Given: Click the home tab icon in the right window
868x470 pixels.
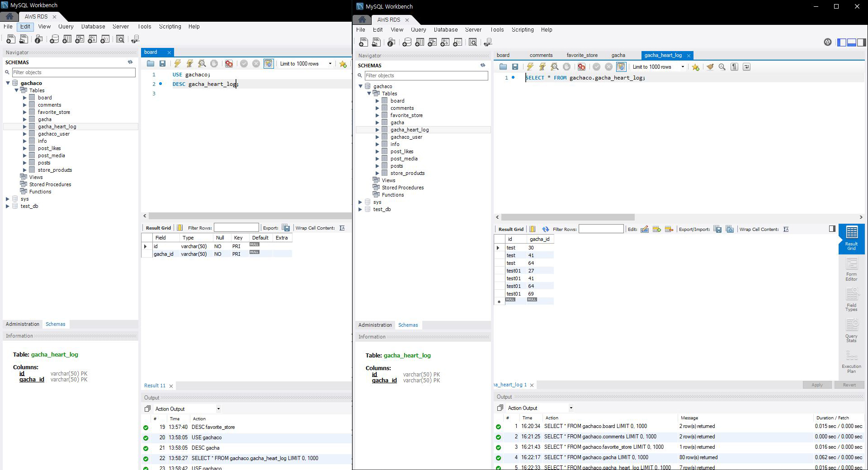Looking at the screenshot, I should tap(362, 19).
